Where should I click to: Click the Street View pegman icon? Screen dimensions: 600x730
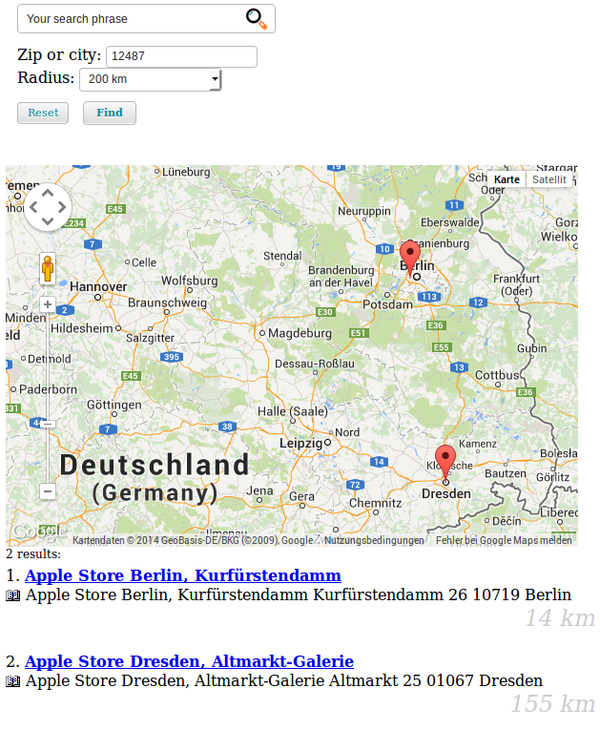(x=47, y=268)
